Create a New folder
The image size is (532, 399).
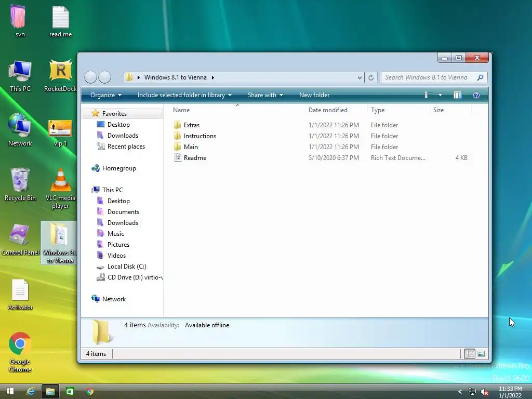coord(314,95)
